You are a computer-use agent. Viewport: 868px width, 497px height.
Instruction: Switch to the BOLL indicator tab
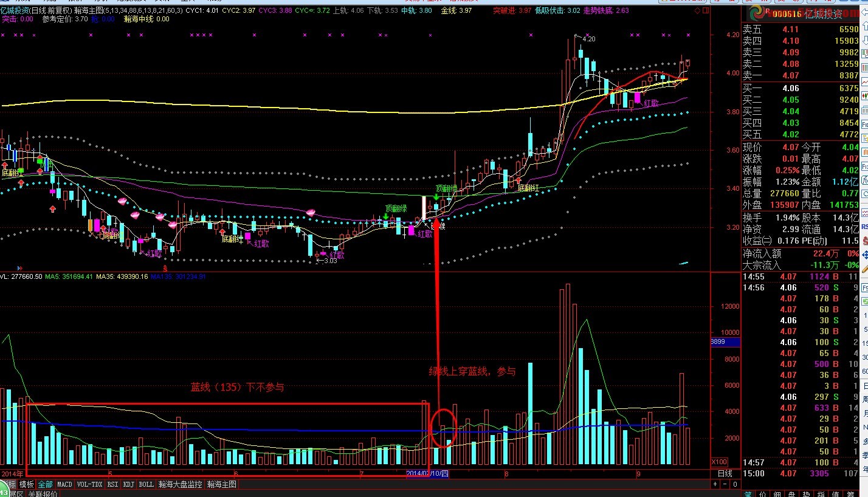point(146,484)
